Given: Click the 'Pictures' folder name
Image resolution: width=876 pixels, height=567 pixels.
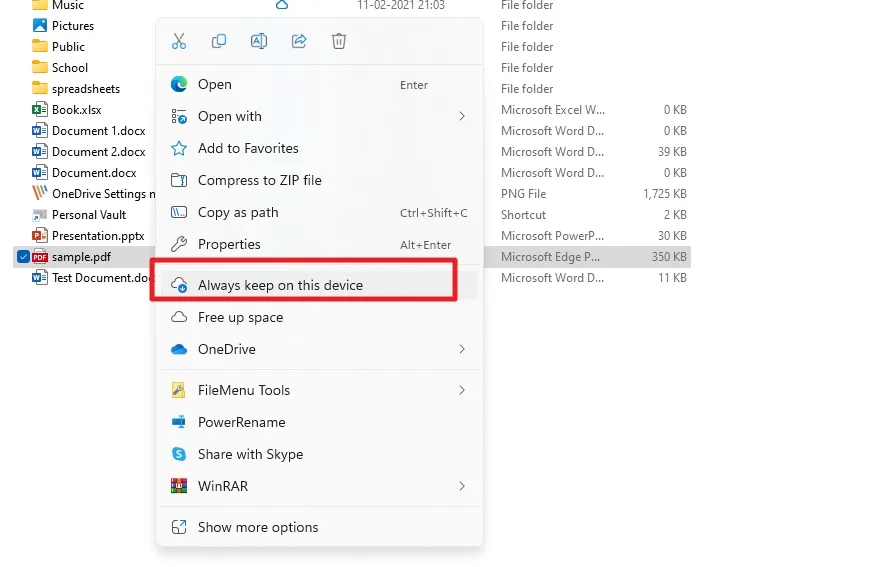Looking at the screenshot, I should tap(73, 26).
